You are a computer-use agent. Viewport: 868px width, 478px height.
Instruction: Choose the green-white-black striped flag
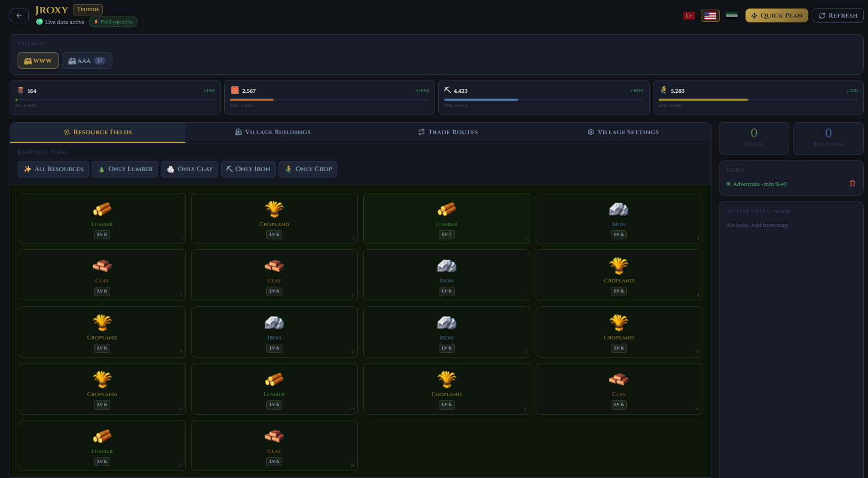click(732, 15)
